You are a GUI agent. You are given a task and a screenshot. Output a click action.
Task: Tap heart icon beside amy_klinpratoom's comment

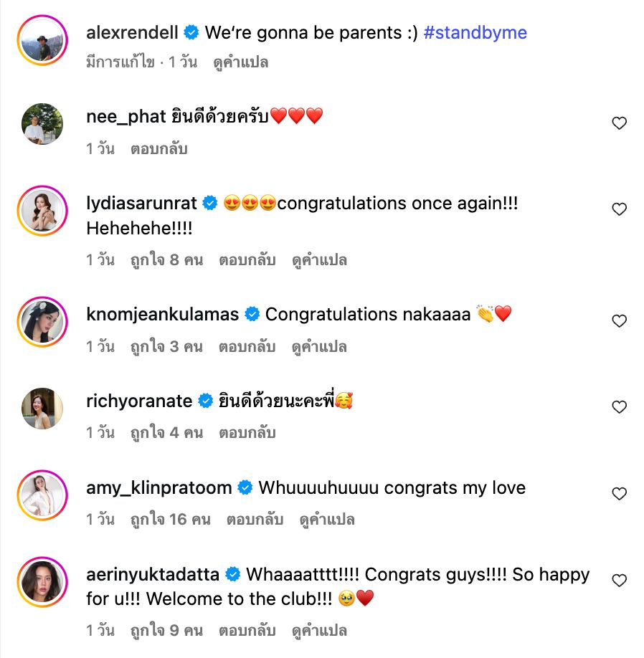pos(619,493)
